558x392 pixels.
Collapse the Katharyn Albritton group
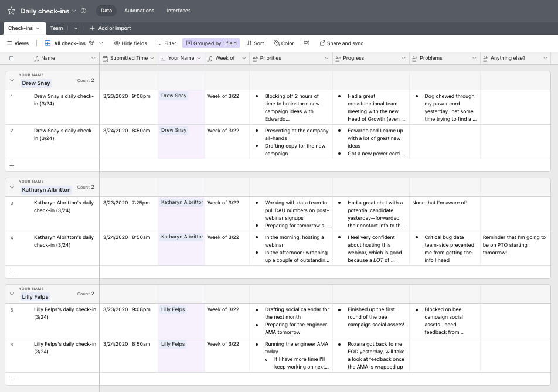point(12,188)
